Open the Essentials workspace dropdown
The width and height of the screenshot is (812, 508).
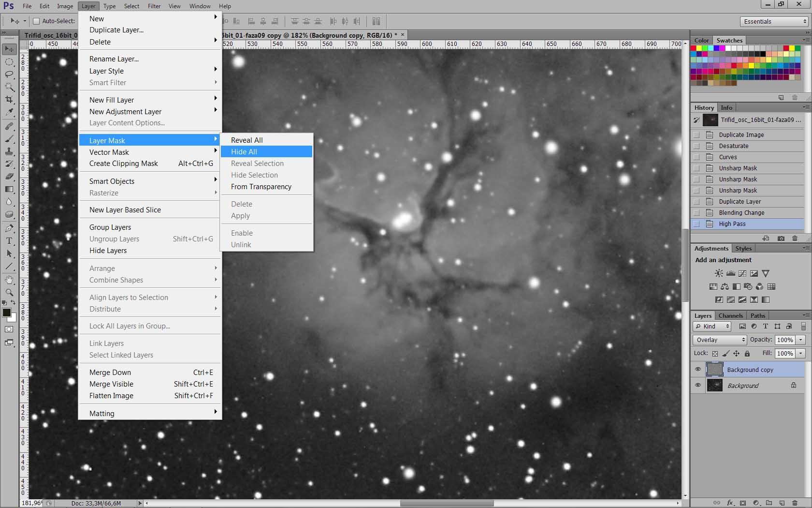click(774, 22)
